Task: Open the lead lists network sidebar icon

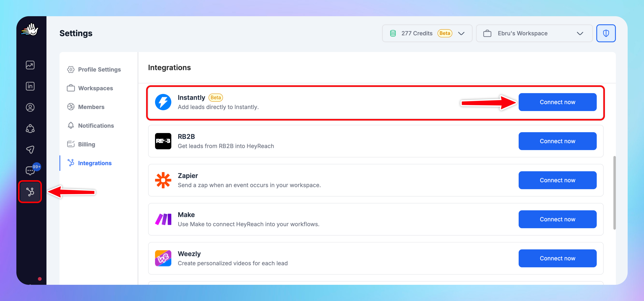Action: (x=30, y=128)
